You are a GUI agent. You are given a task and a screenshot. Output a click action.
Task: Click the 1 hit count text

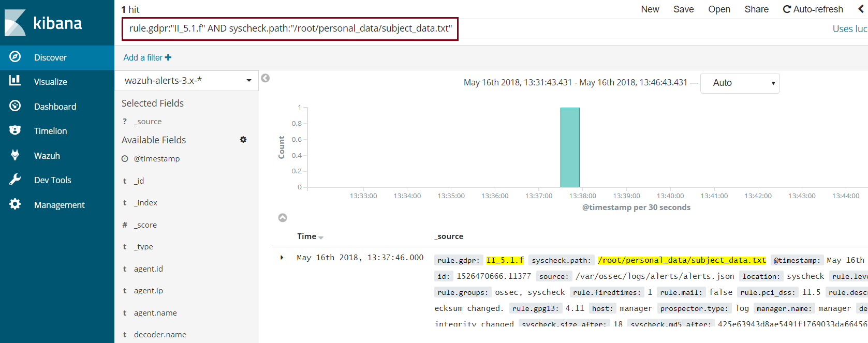pyautogui.click(x=130, y=9)
